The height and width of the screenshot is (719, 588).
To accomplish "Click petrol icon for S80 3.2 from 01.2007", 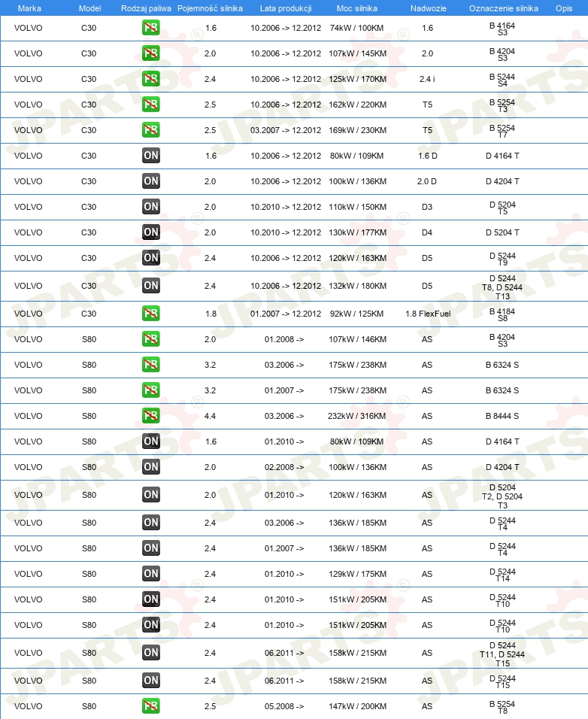I will [x=151, y=390].
